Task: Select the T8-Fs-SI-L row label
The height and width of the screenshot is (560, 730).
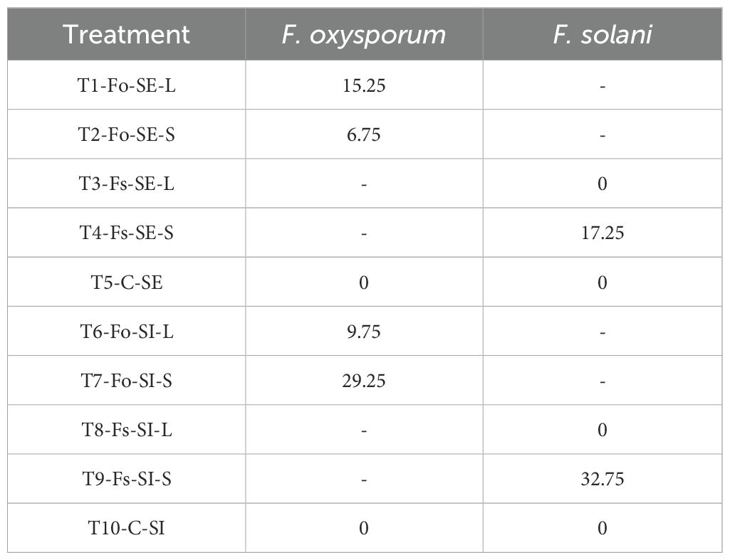Action: tap(126, 430)
